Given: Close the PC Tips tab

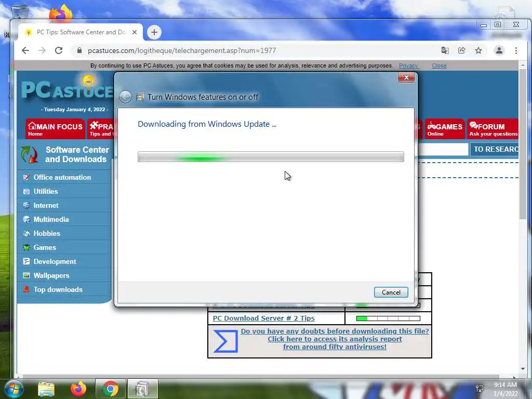Looking at the screenshot, I should 135,32.
